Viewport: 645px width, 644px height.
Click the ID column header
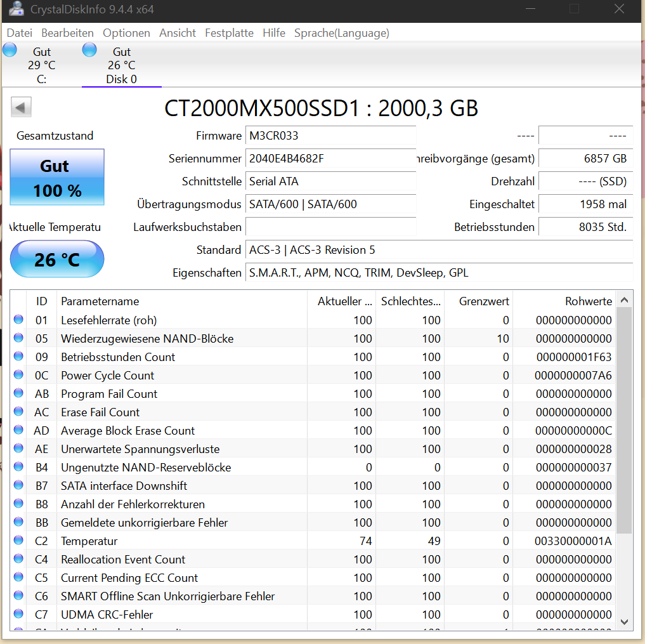42,301
